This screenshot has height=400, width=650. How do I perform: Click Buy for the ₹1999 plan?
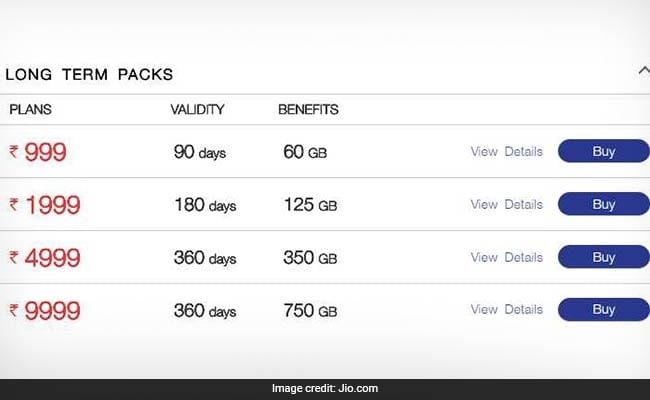(x=603, y=204)
